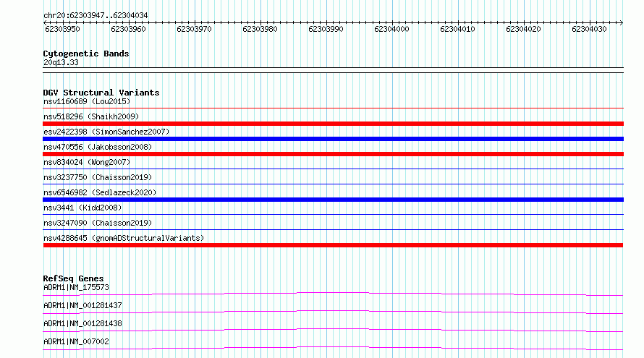The height and width of the screenshot is (358, 644).
Task: Click ruler position 62303990
Action: 326,29
